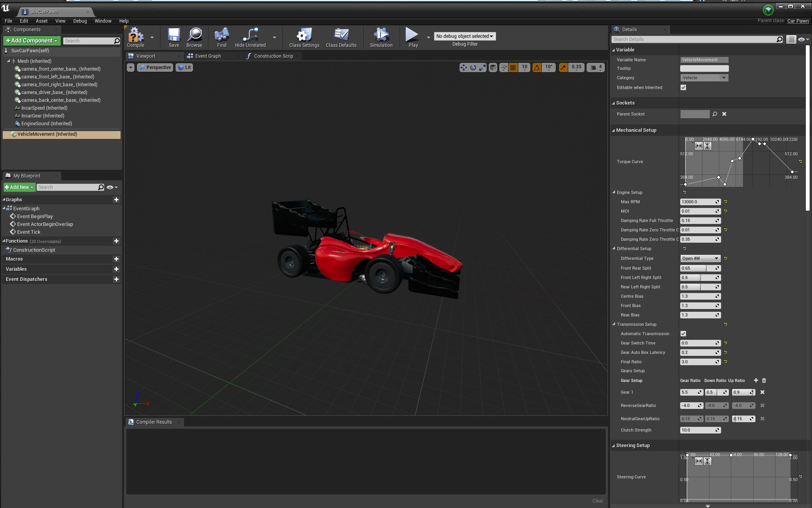Open Details view options eye menu

pyautogui.click(x=803, y=39)
